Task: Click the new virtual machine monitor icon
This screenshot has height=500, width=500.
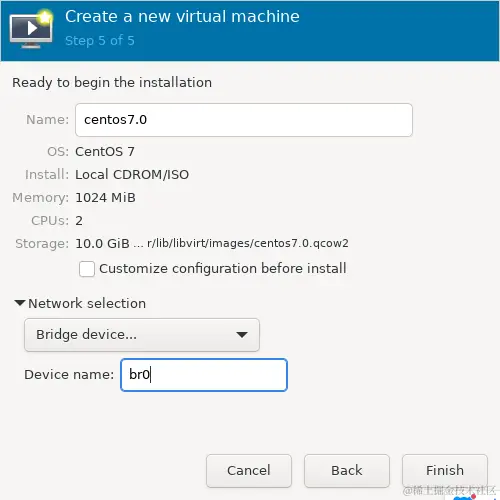Action: point(31,30)
